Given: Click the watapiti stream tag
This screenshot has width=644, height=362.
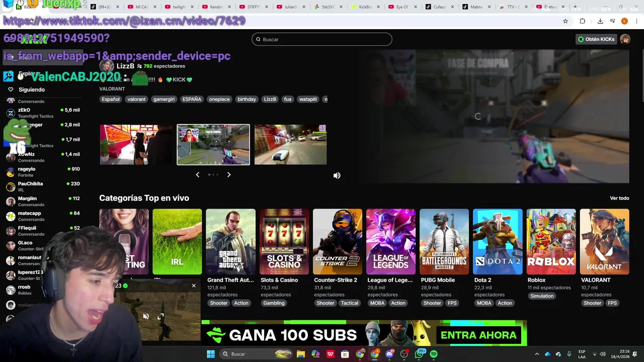Looking at the screenshot, I should coord(308,99).
